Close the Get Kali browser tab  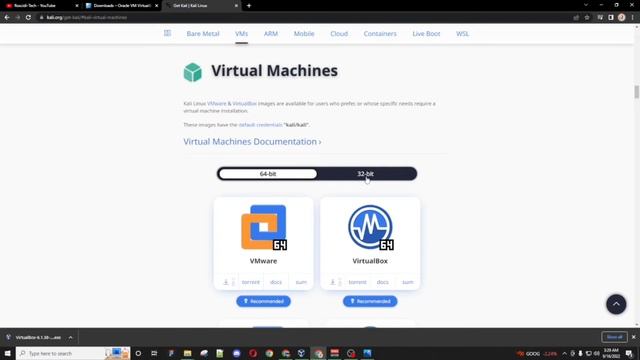[x=236, y=6]
